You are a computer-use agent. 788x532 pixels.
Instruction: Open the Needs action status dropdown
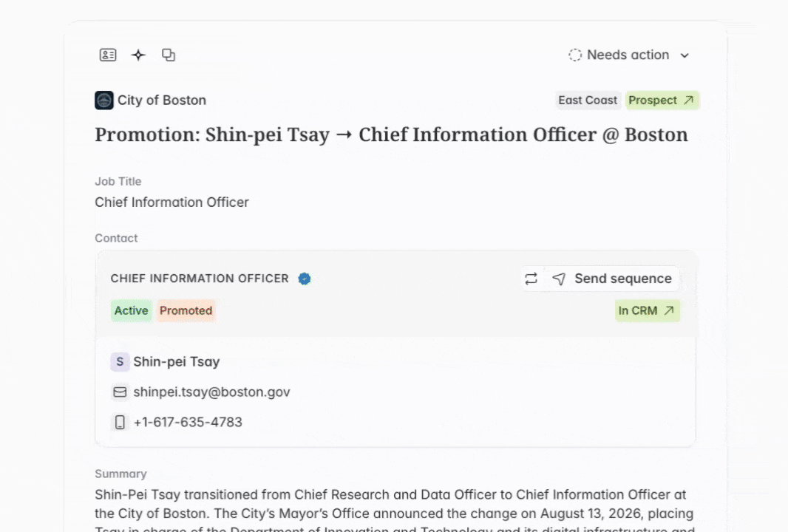click(628, 55)
